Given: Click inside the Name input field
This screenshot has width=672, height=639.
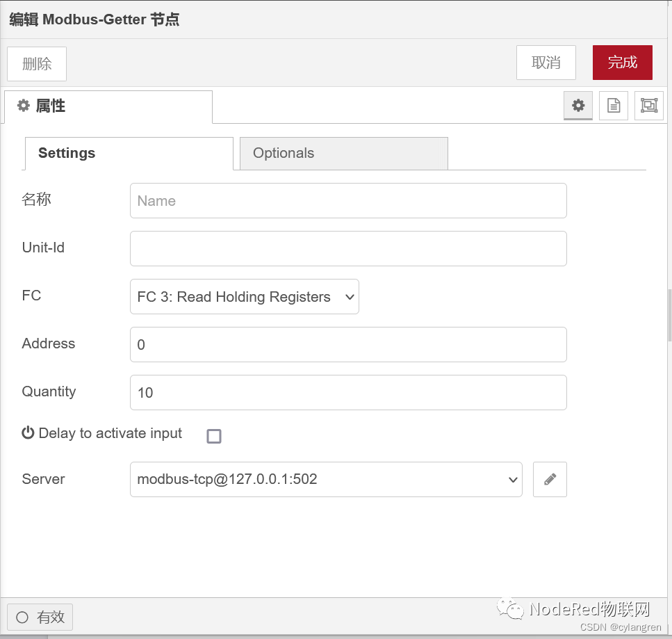Looking at the screenshot, I should click(347, 200).
